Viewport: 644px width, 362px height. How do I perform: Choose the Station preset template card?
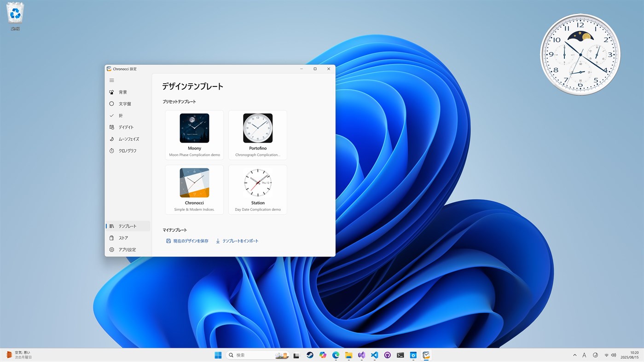(x=258, y=190)
